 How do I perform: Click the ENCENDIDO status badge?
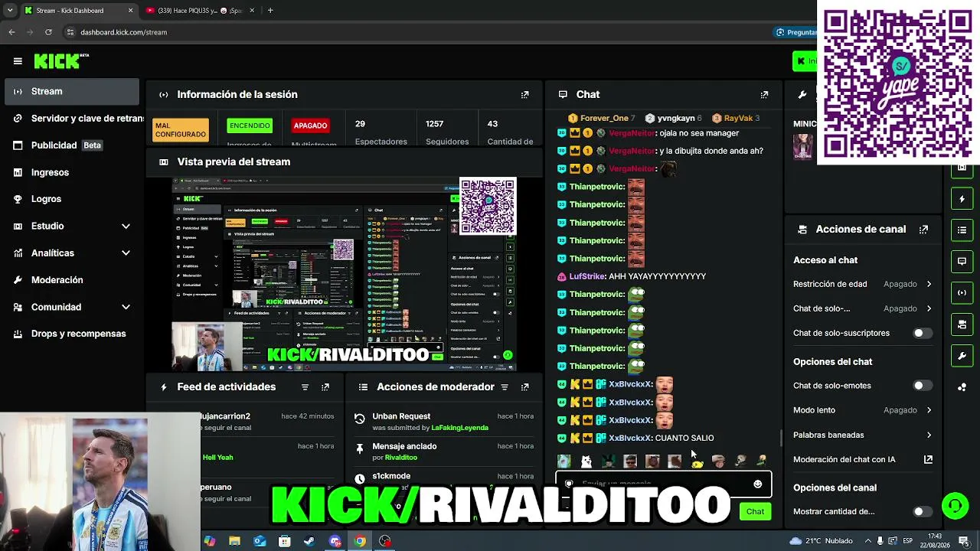tap(250, 126)
